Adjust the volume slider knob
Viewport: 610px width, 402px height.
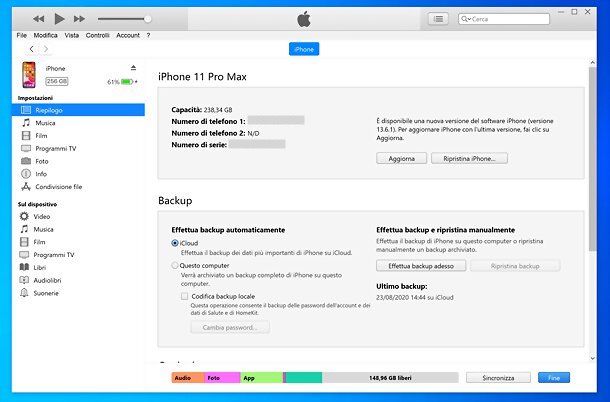(147, 19)
